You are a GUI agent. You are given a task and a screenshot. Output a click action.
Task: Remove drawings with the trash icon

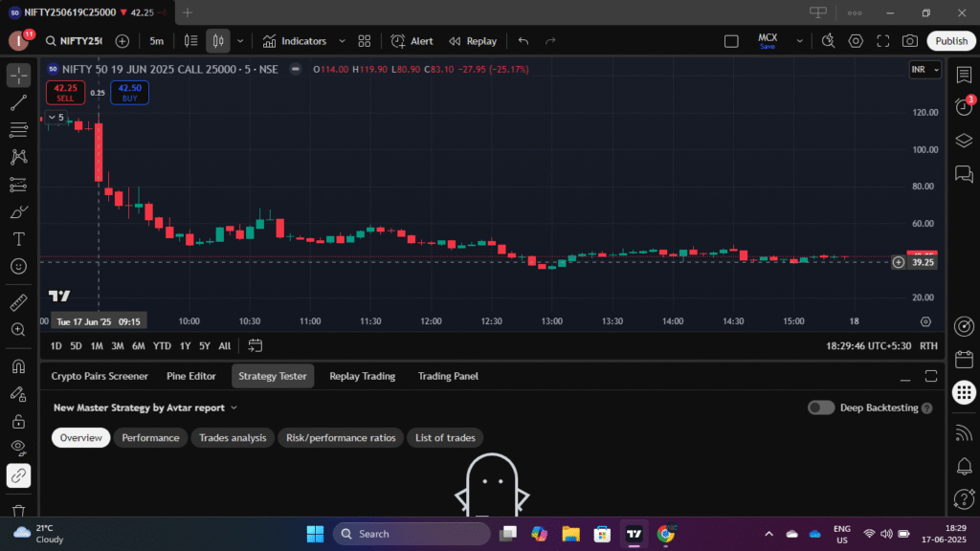tap(19, 511)
